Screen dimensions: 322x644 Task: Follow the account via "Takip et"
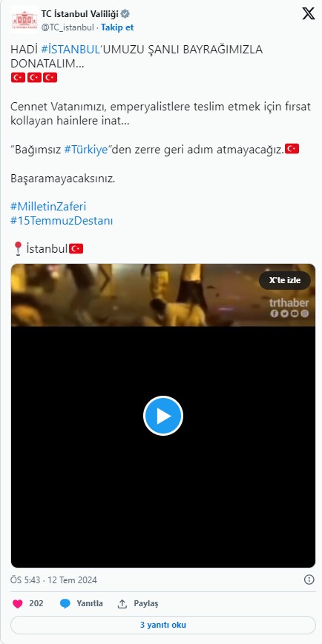[x=117, y=27]
